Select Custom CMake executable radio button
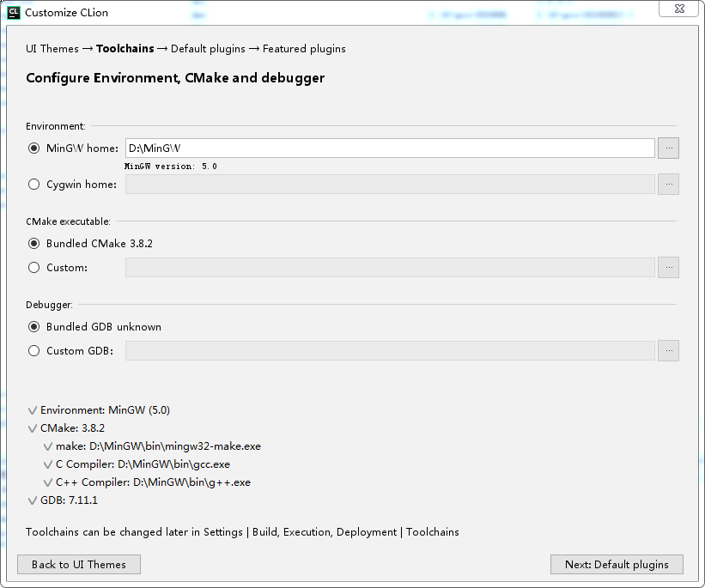The height and width of the screenshot is (588, 705). pyautogui.click(x=34, y=267)
